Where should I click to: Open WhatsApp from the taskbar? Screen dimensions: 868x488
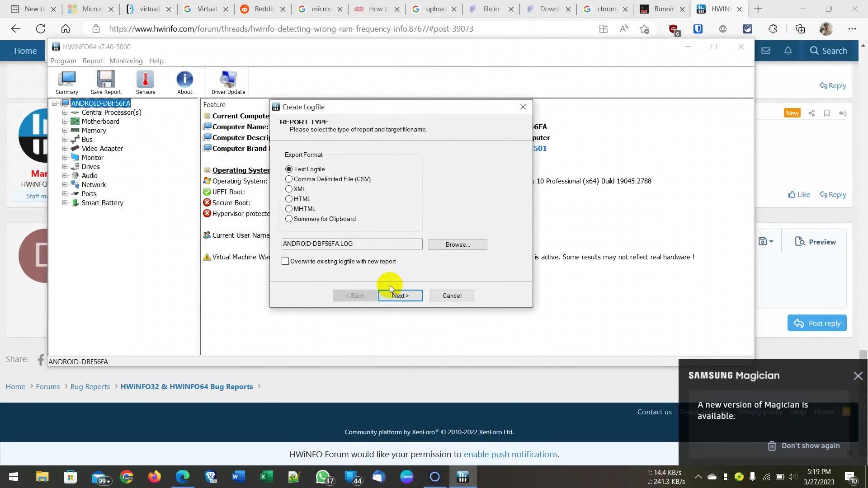pyautogui.click(x=323, y=477)
